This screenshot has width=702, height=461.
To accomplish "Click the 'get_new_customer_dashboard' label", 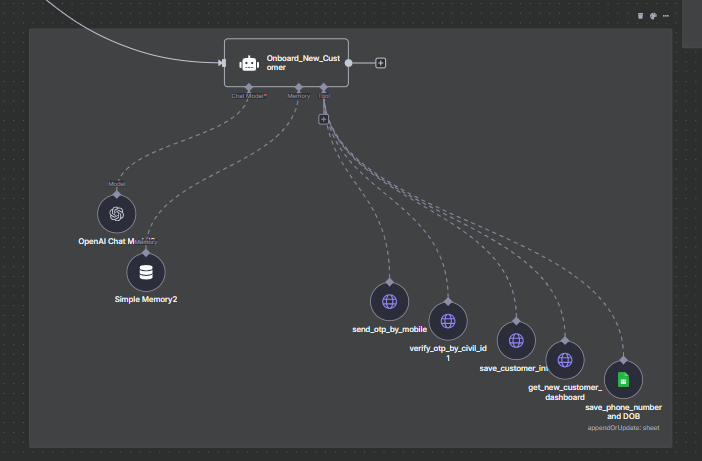I will (x=565, y=392).
